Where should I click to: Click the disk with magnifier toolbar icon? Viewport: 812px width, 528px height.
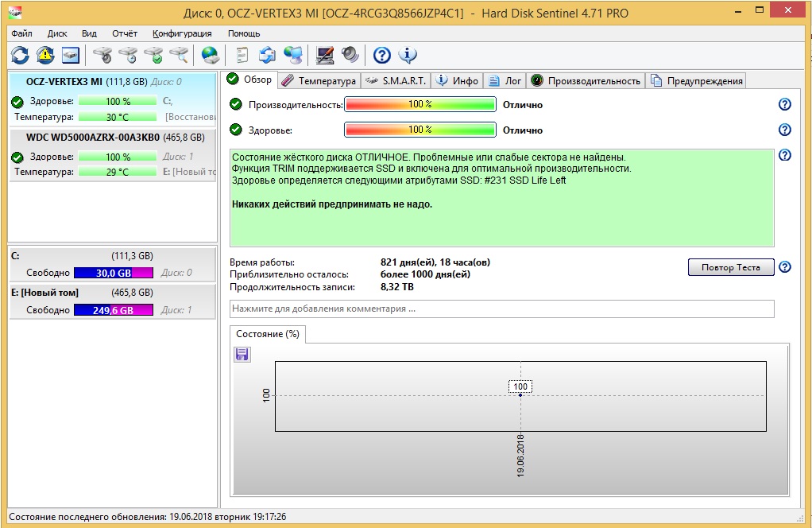click(x=179, y=55)
